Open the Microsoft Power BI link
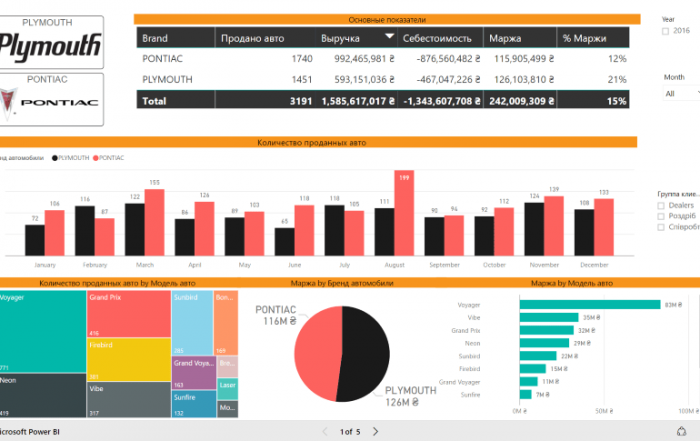Image resolution: width=700 pixels, height=441 pixels. point(29,432)
